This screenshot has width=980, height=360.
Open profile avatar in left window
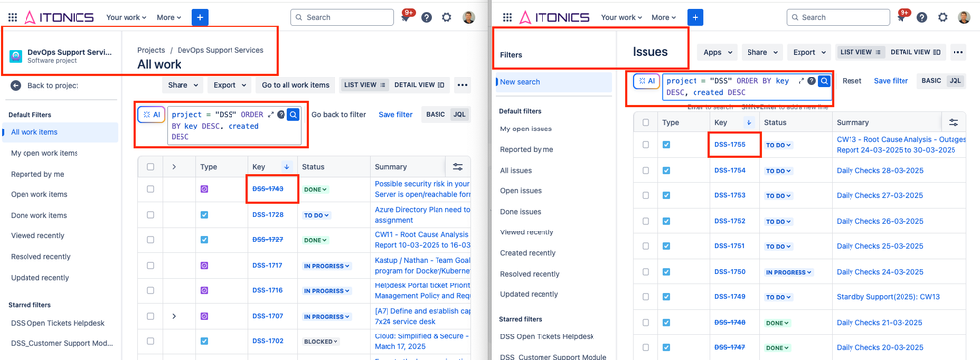pyautogui.click(x=469, y=17)
